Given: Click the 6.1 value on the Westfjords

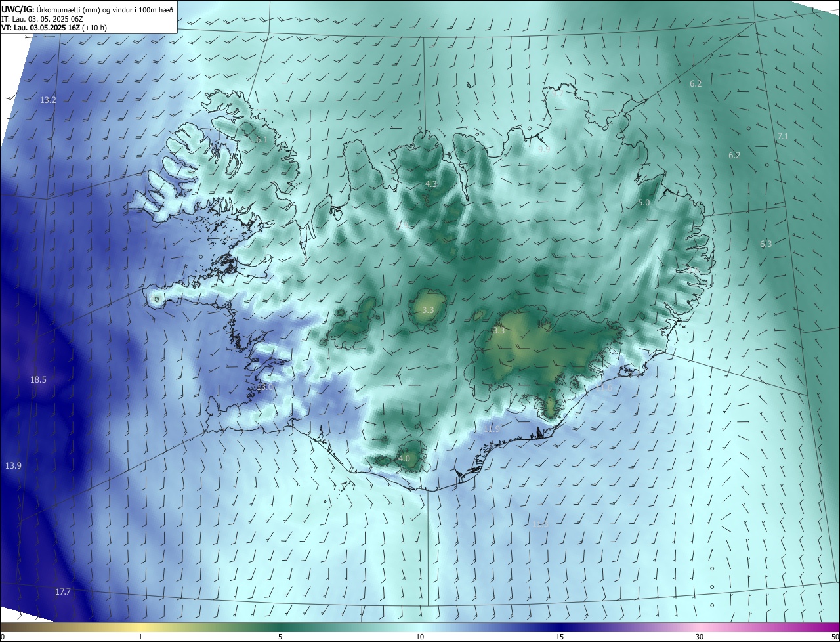Looking at the screenshot, I should [262, 140].
